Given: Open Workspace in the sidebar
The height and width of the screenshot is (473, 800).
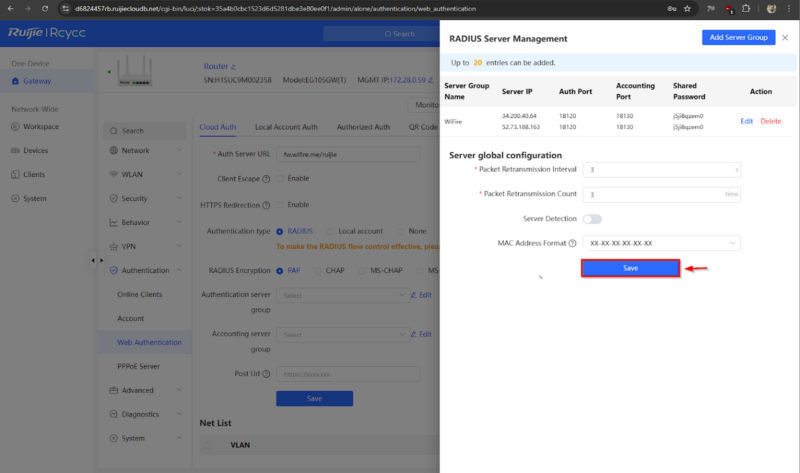Looking at the screenshot, I should [x=40, y=127].
